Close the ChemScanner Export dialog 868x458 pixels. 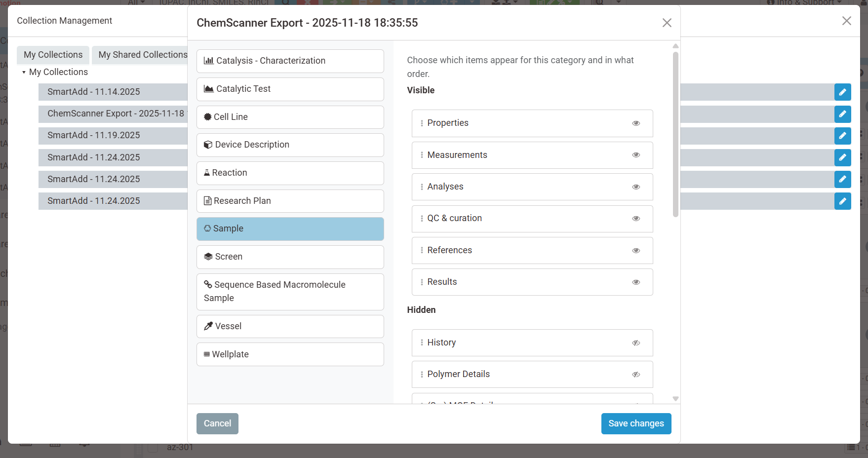tap(667, 23)
